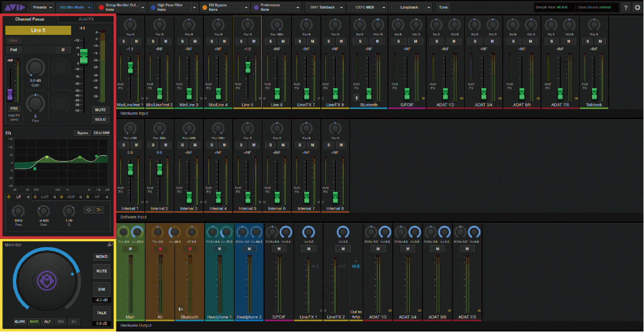Click the blue High Pass Filter color dot

pyautogui.click(x=153, y=8)
